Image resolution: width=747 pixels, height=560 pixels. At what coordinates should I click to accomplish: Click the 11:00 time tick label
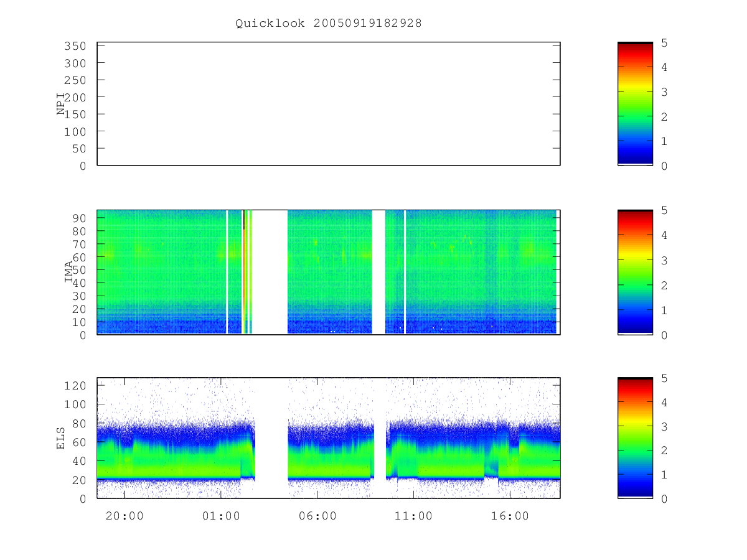(x=414, y=516)
